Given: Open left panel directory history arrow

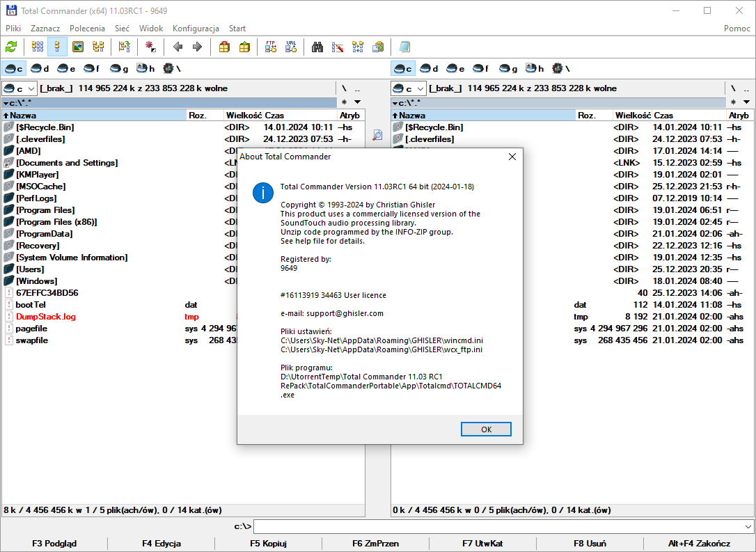Looking at the screenshot, I should coord(357,102).
